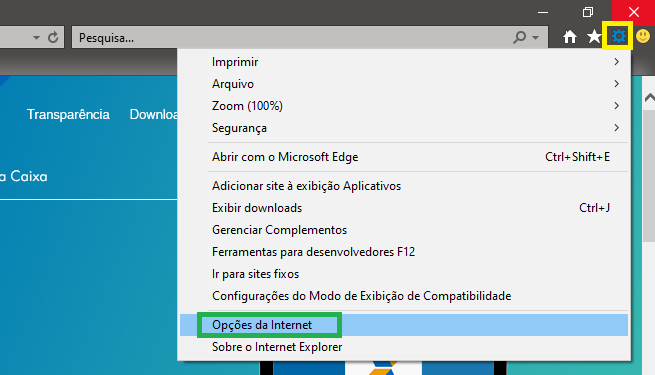This screenshot has height=375, width=655.
Task: Click the smiley feedback icon
Action: (x=643, y=36)
